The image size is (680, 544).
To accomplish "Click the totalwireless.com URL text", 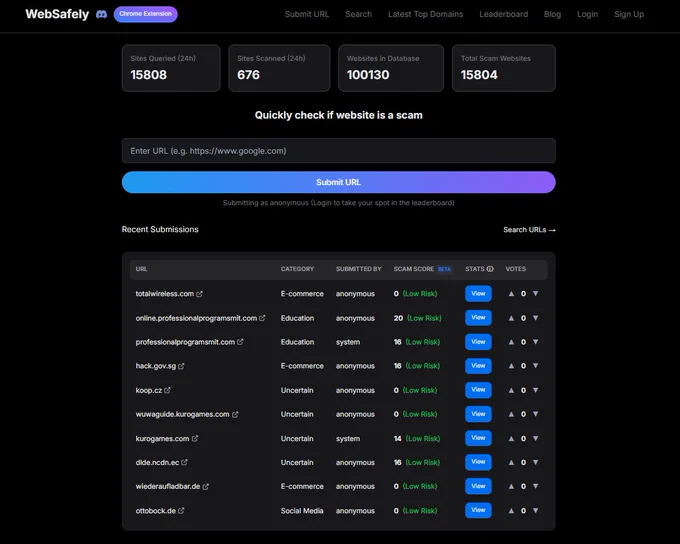I will click(164, 294).
